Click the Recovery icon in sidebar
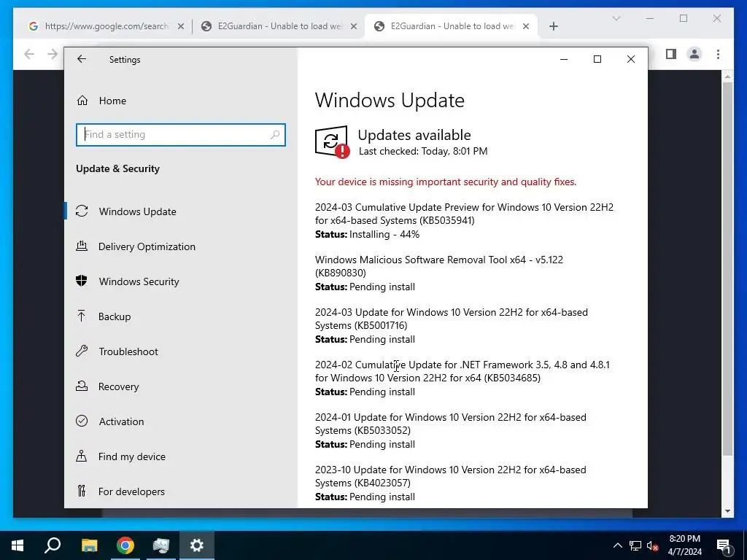Screen dimensions: 747x560 click(x=82, y=386)
